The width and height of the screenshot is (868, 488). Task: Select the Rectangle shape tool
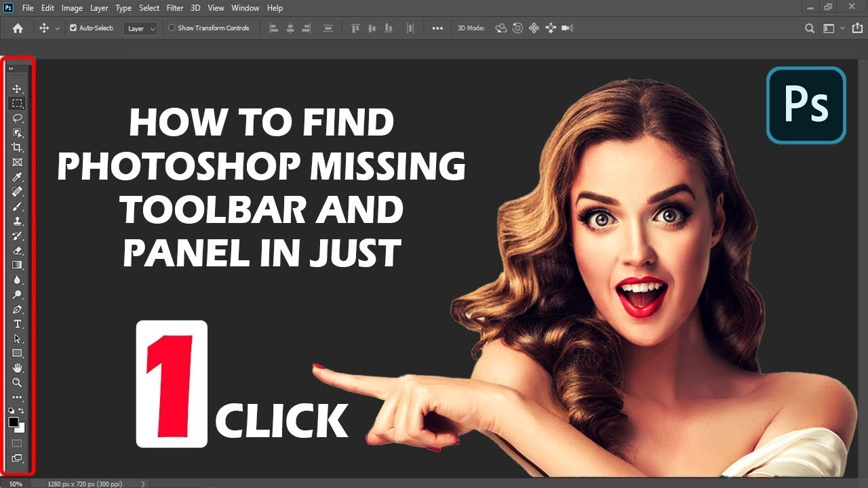(x=17, y=353)
